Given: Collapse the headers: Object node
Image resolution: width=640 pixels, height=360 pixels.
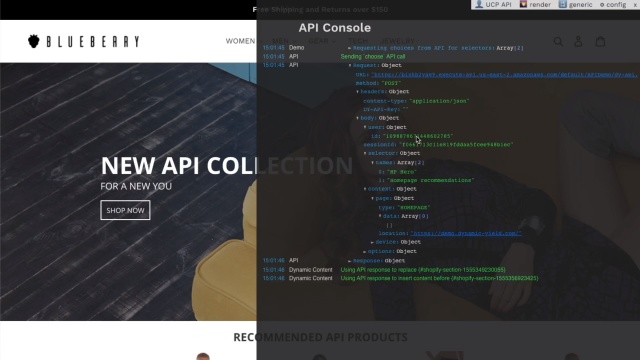Looking at the screenshot, I should tap(358, 92).
